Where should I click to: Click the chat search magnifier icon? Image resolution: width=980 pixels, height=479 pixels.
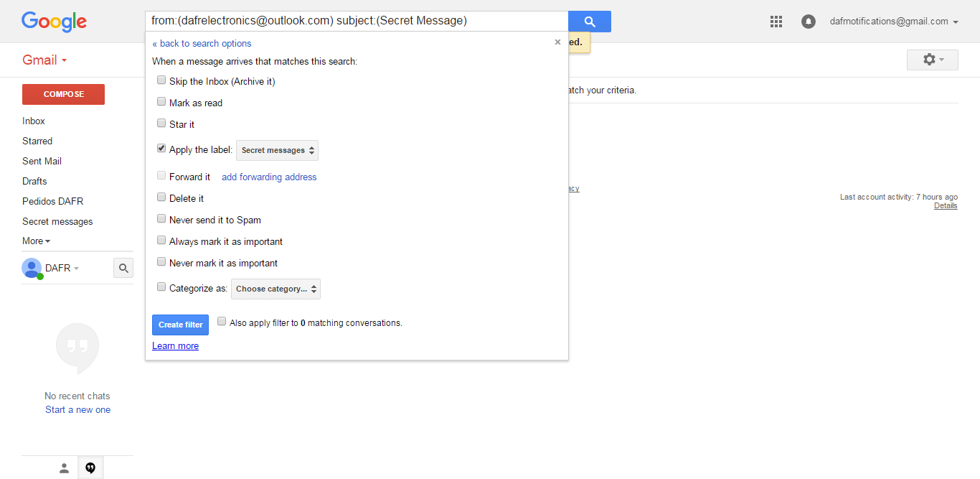pyautogui.click(x=123, y=269)
